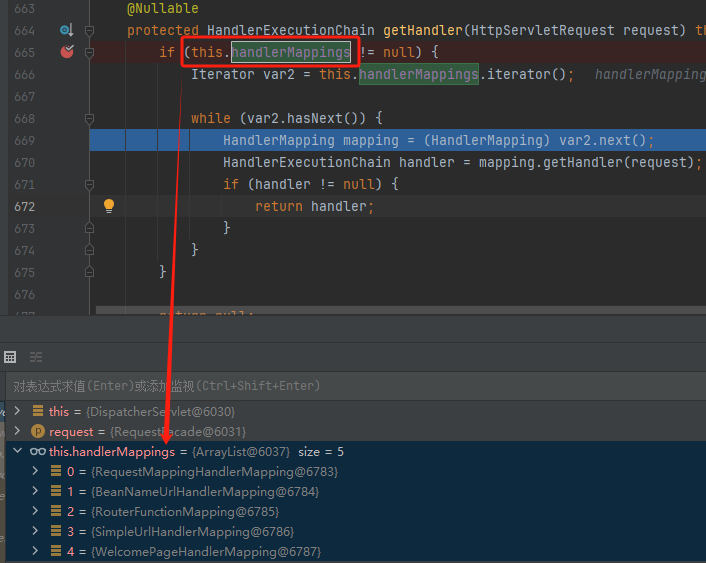Click HandlerExecutionChain return type on line 664

(291, 30)
